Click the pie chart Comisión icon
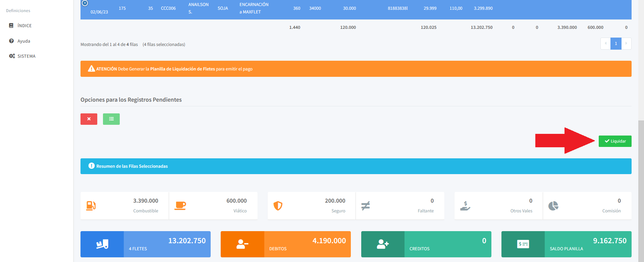 coord(553,205)
